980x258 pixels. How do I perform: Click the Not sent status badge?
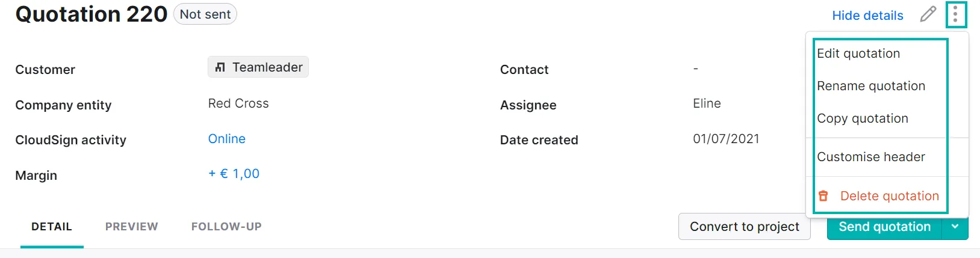[x=205, y=14]
